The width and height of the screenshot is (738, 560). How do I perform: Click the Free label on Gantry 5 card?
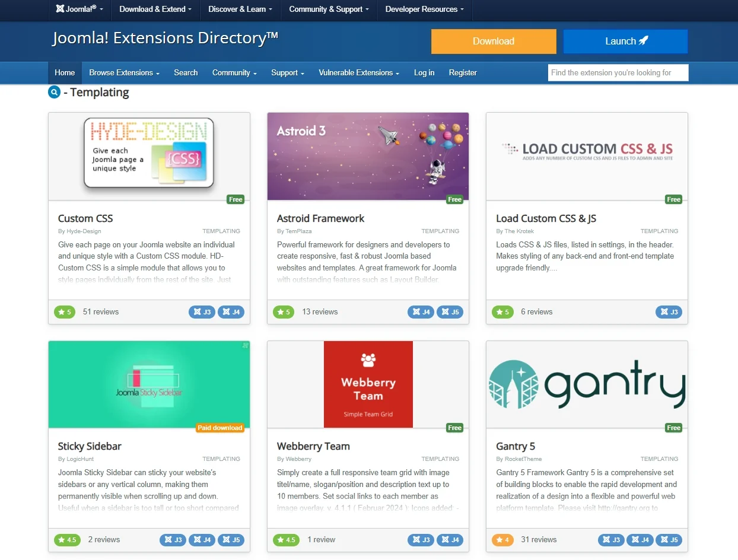pos(673,428)
